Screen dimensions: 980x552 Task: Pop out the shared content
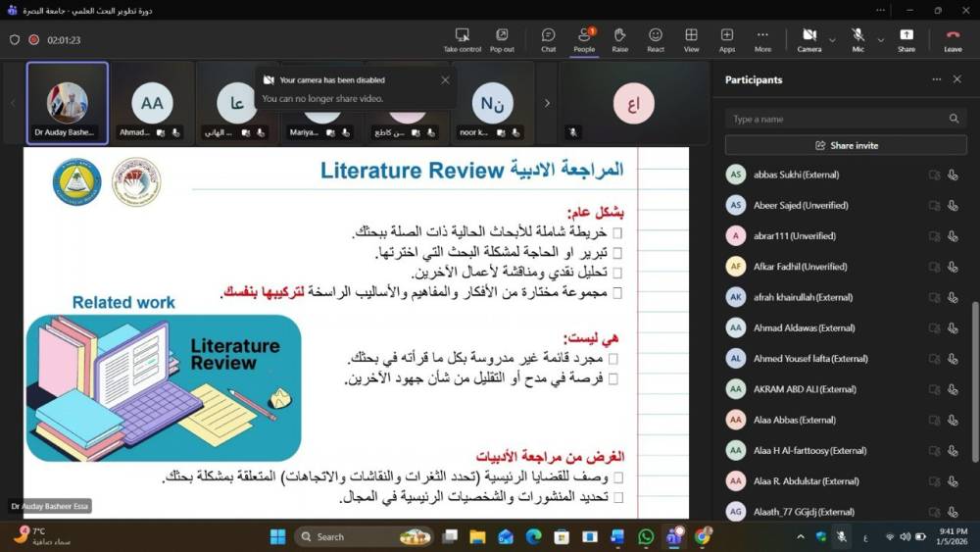coord(502,39)
